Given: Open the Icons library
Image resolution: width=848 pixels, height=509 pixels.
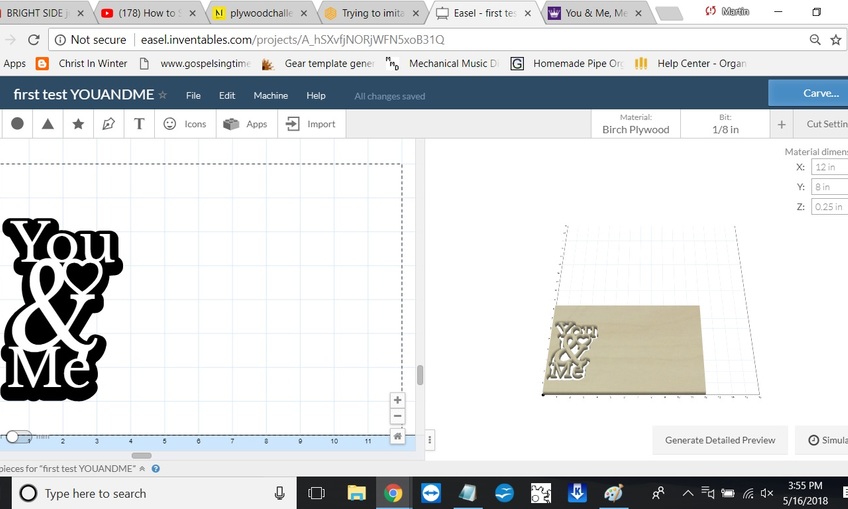Looking at the screenshot, I should coord(184,124).
